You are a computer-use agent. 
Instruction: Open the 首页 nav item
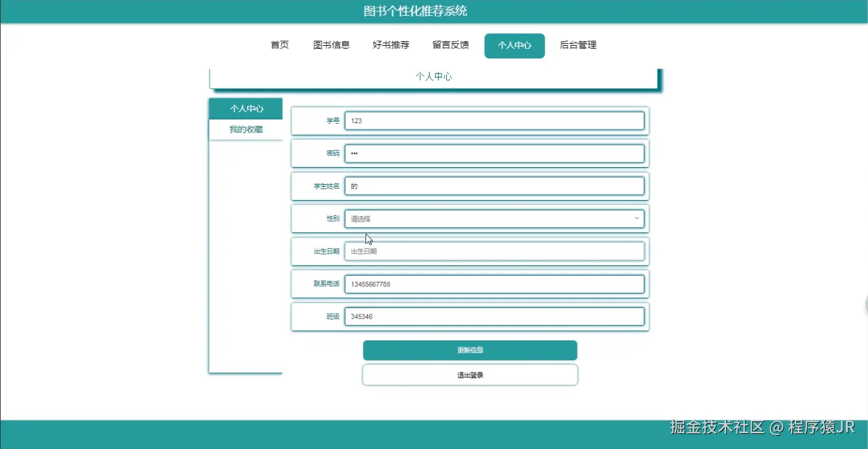(x=280, y=45)
